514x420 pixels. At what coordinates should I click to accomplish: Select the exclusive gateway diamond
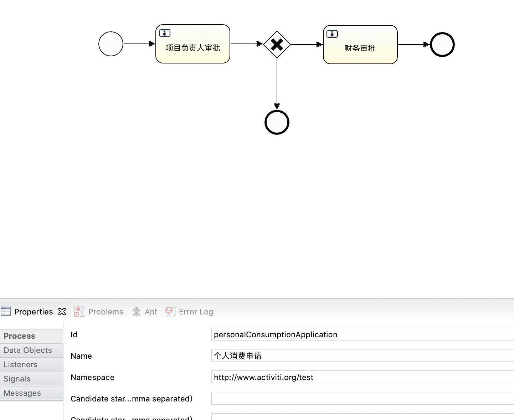click(x=277, y=44)
